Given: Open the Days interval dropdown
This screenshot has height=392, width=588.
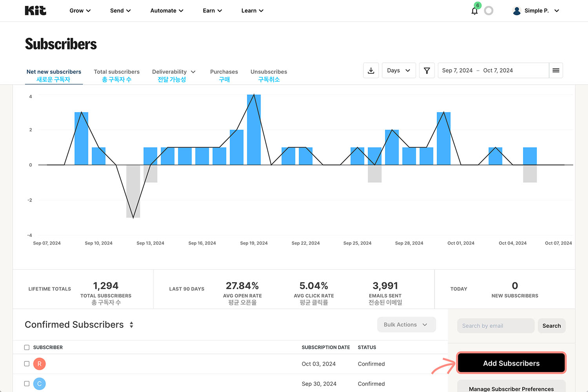Looking at the screenshot, I should (399, 71).
